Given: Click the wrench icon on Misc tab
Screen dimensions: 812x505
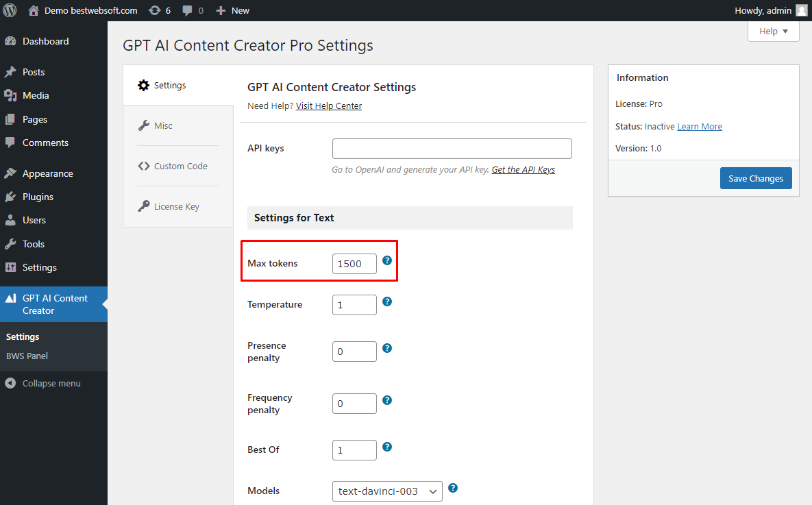Looking at the screenshot, I should click(143, 126).
